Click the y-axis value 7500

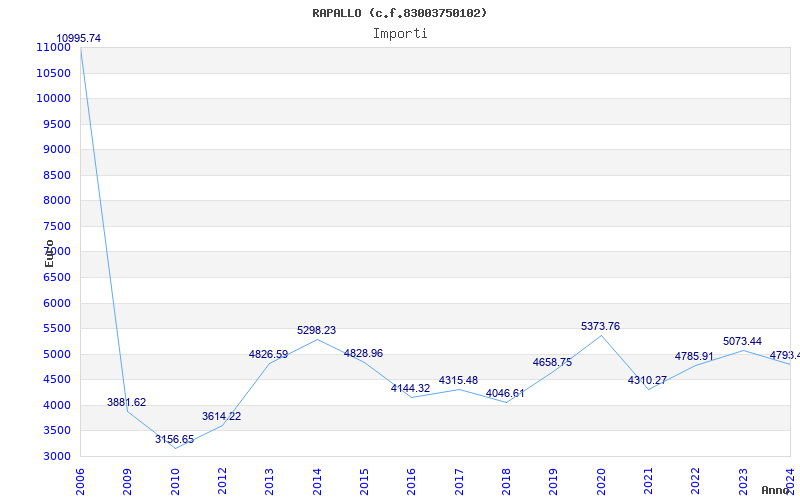tap(57, 226)
